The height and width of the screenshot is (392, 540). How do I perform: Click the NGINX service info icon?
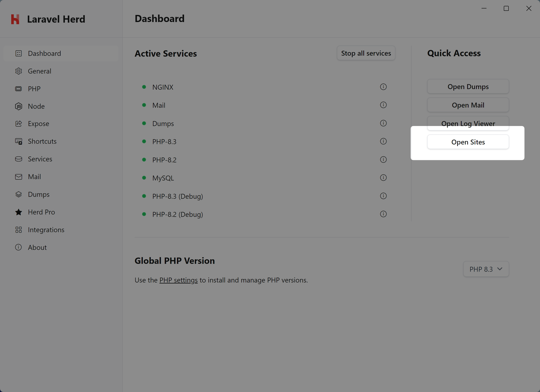(x=383, y=87)
